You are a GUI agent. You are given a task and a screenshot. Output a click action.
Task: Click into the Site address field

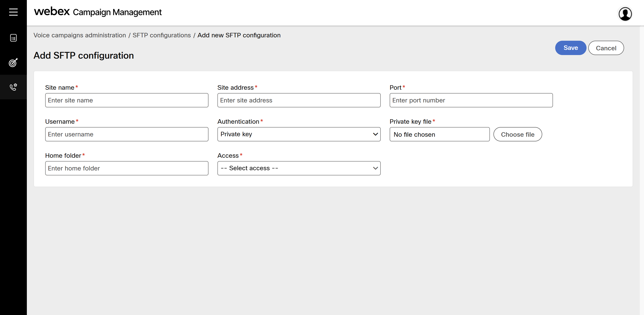(299, 100)
